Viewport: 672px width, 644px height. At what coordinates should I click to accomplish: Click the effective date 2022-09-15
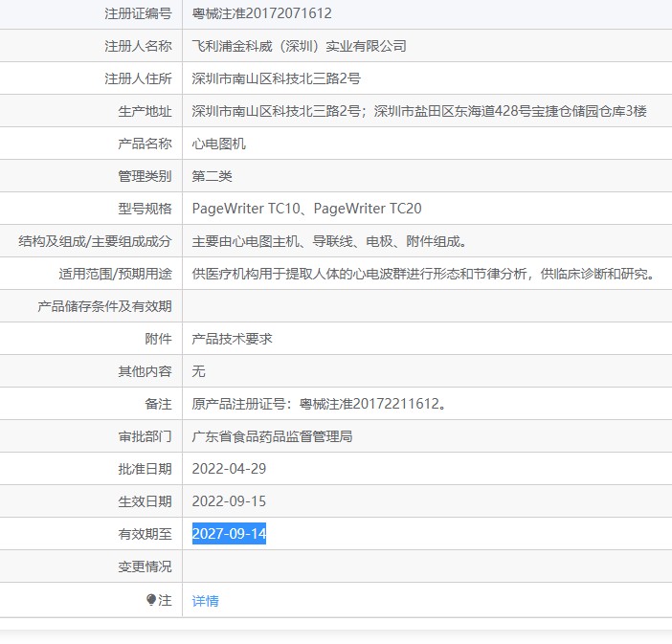(x=229, y=501)
